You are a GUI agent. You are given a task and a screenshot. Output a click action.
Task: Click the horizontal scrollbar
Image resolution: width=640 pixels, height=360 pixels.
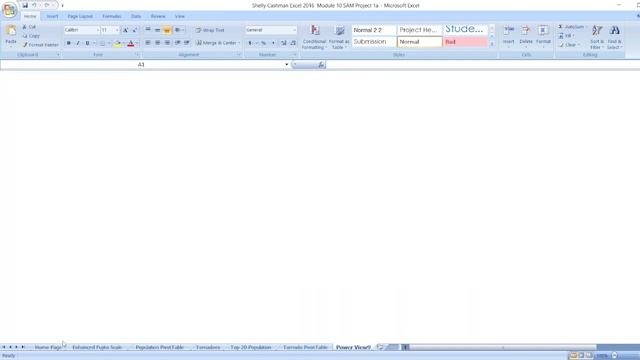click(x=503, y=347)
